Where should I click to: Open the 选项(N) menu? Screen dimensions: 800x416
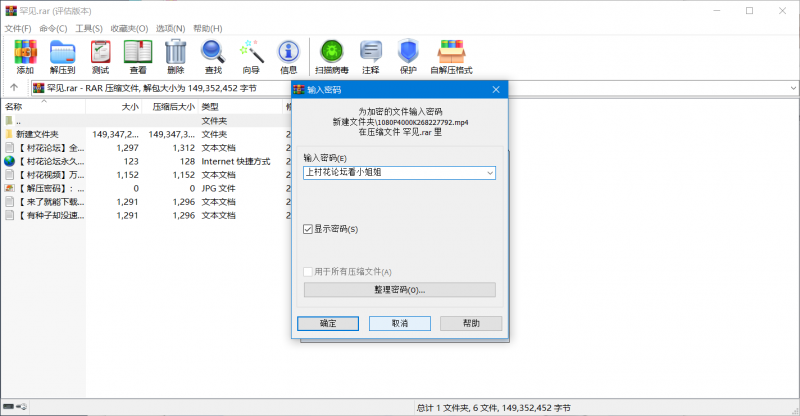click(171, 29)
